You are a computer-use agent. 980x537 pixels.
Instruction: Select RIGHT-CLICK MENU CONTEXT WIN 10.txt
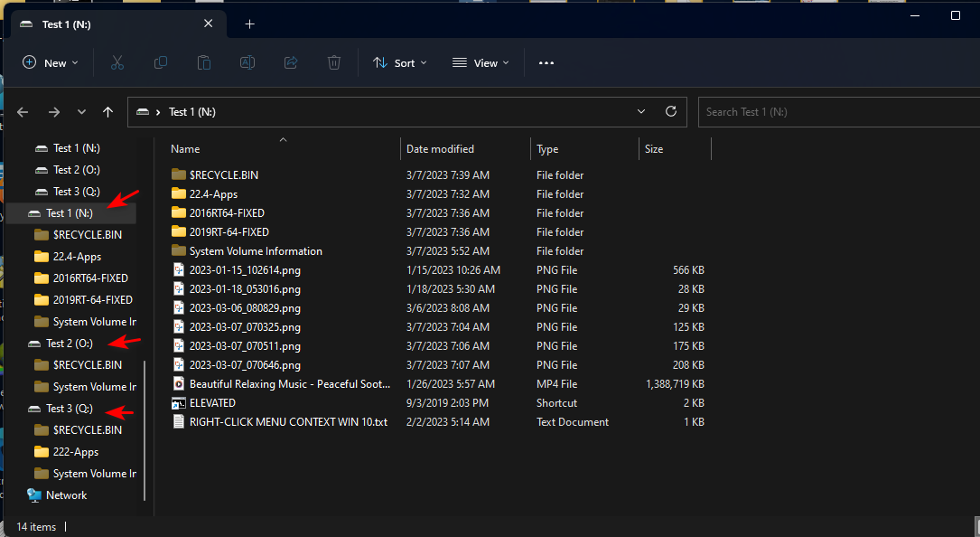pyautogui.click(x=288, y=422)
